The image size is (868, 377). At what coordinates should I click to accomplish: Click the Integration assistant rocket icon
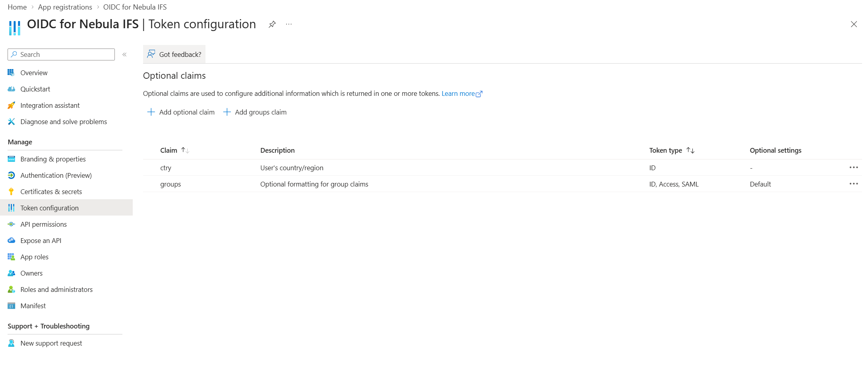[x=11, y=105]
